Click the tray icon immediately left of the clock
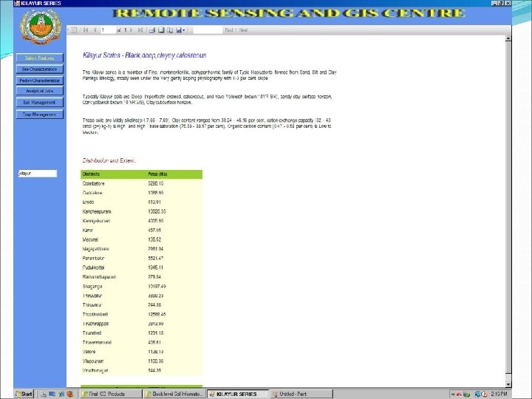The width and height of the screenshot is (532, 399). [x=484, y=394]
